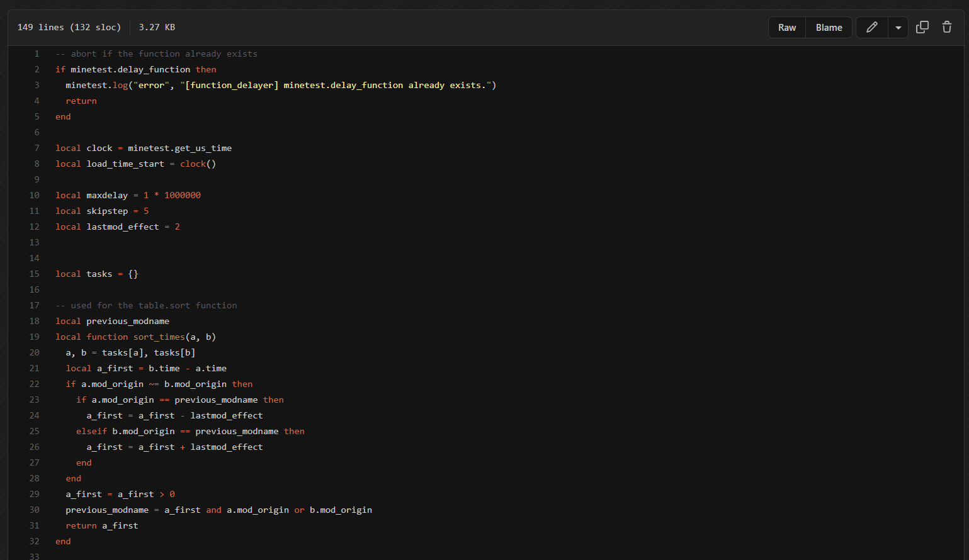Select line number 19 for sort_times function
This screenshot has height=560, width=969.
click(x=35, y=337)
